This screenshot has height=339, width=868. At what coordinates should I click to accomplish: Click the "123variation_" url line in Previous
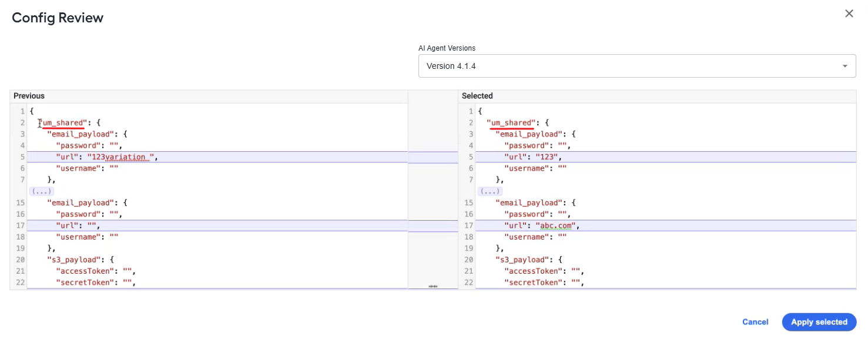coord(217,157)
